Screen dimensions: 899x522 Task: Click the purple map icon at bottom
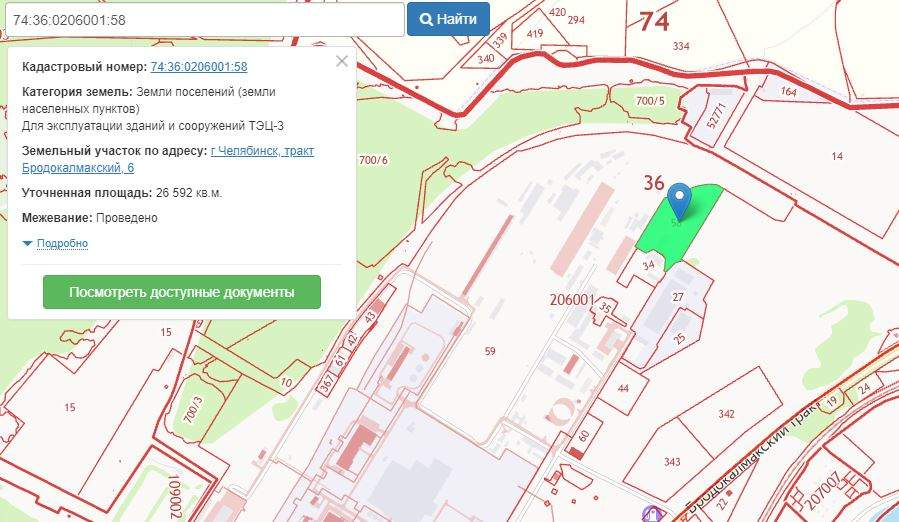click(654, 514)
